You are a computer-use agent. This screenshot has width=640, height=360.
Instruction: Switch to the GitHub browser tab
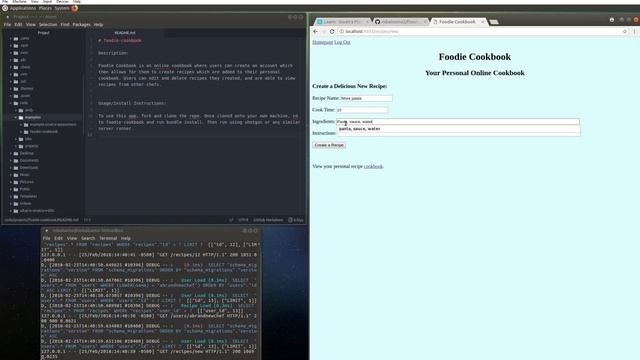tap(400, 22)
